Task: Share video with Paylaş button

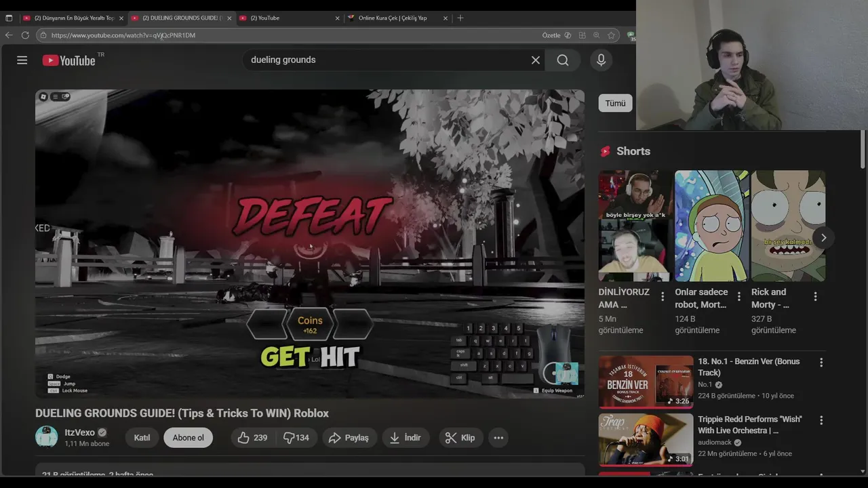Action: click(x=349, y=438)
